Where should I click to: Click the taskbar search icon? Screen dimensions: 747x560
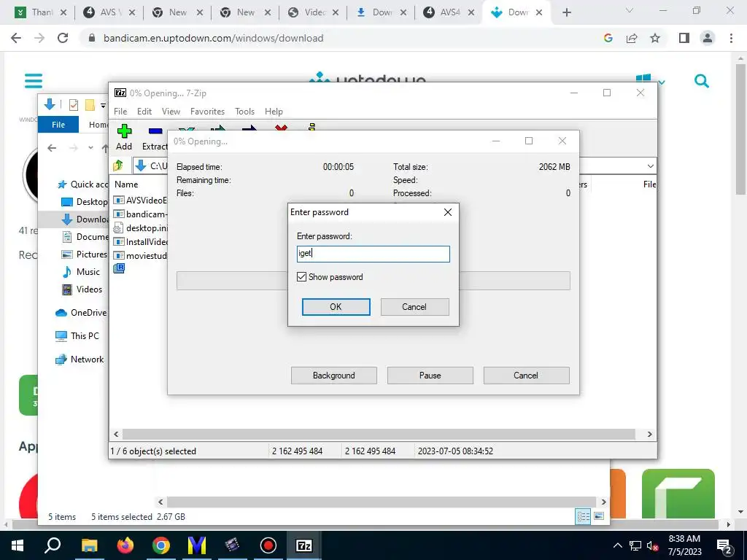53,544
